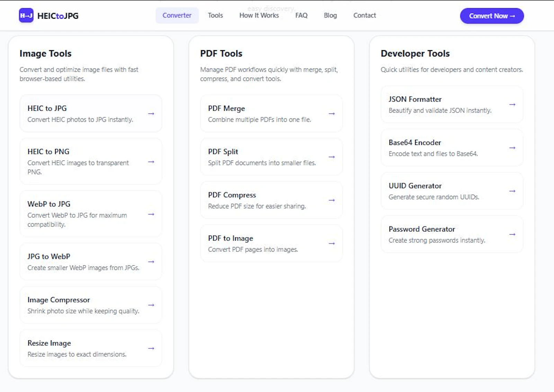Open the Contact nav link

365,16
